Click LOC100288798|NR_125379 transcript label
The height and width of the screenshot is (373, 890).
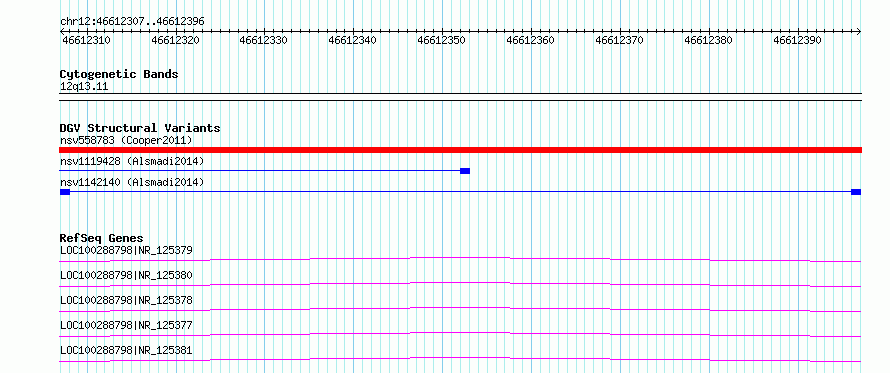click(126, 250)
